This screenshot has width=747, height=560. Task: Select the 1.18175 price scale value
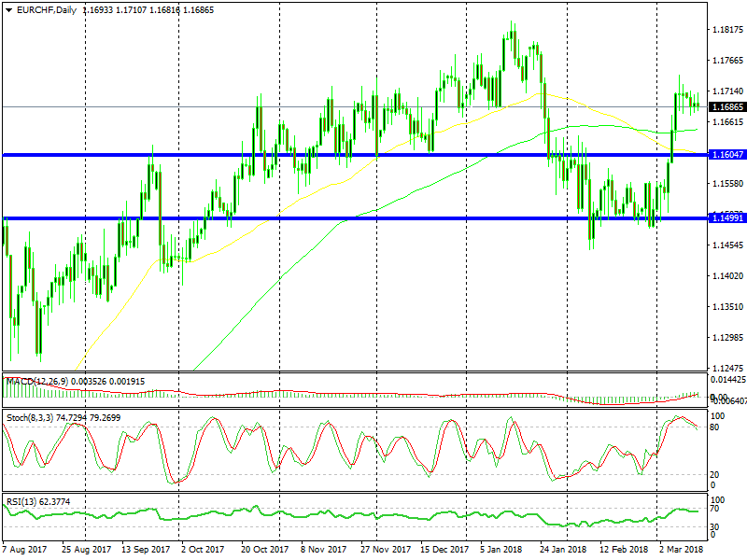click(x=727, y=30)
